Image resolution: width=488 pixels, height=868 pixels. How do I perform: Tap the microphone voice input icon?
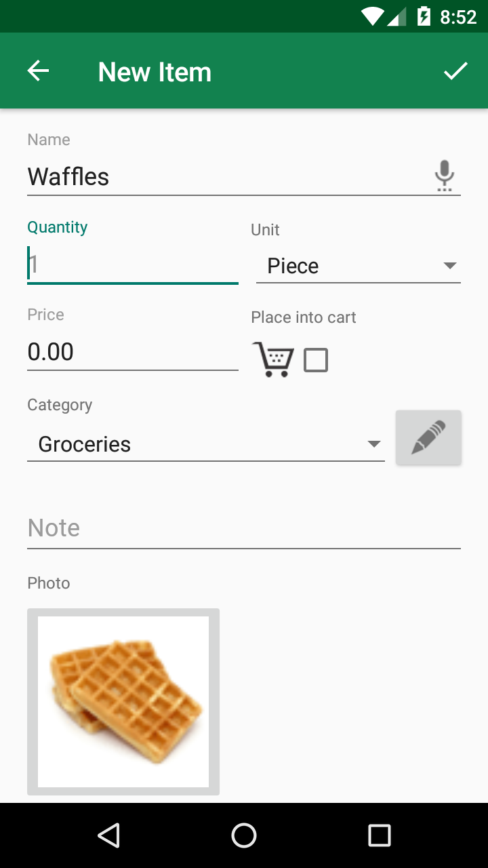[444, 176]
